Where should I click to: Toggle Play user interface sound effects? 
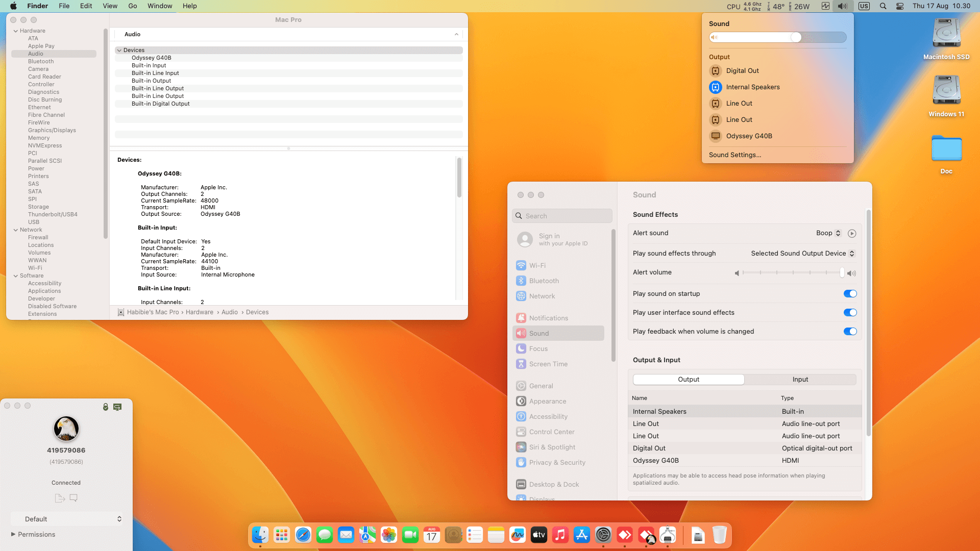850,313
